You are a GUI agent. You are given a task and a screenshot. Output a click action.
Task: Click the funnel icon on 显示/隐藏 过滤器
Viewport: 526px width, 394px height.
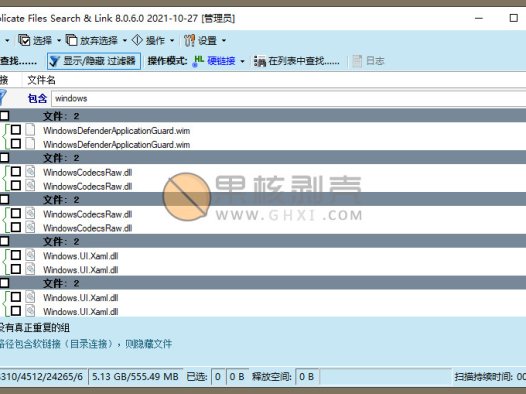coord(55,61)
